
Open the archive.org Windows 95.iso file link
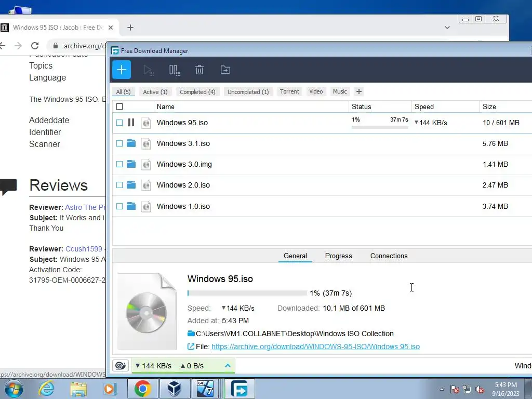tap(315, 347)
